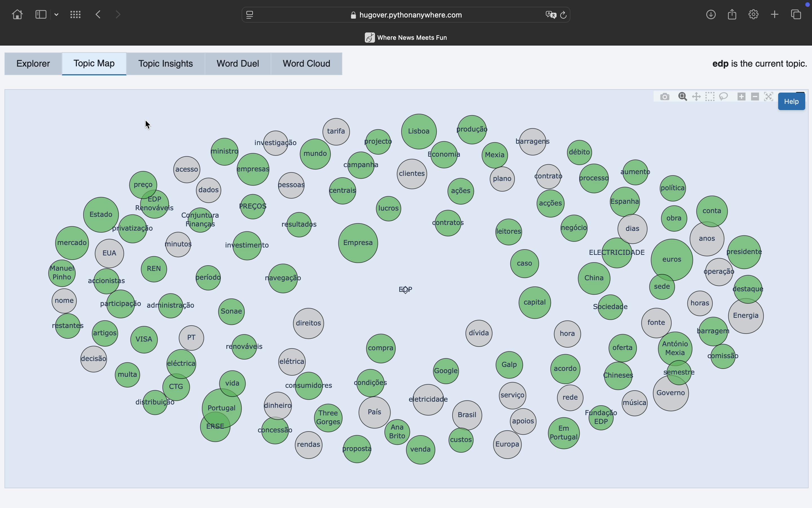The width and height of the screenshot is (812, 508).
Task: Select the Pan tool in plot toolbar
Action: click(x=696, y=97)
